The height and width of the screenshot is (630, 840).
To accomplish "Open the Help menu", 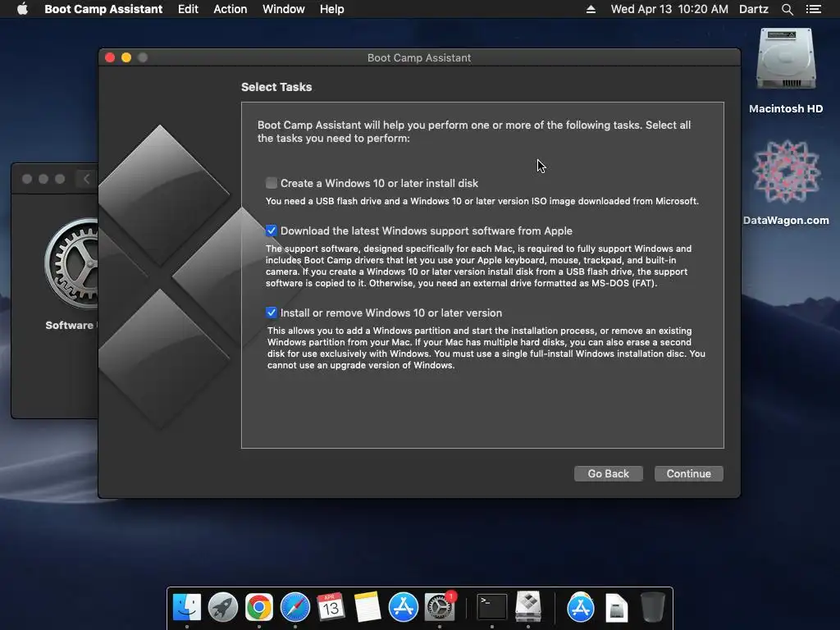I will (x=331, y=9).
